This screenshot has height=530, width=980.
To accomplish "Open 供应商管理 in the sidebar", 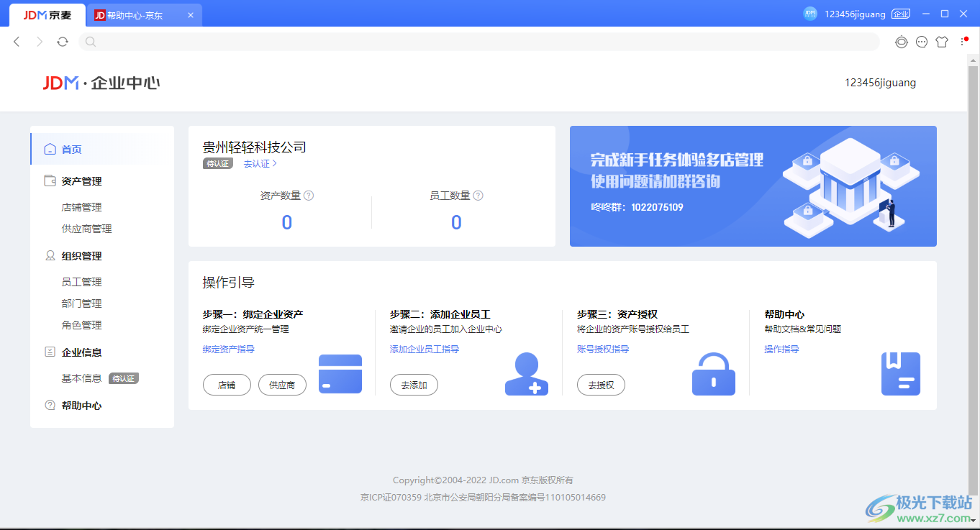I will (87, 229).
